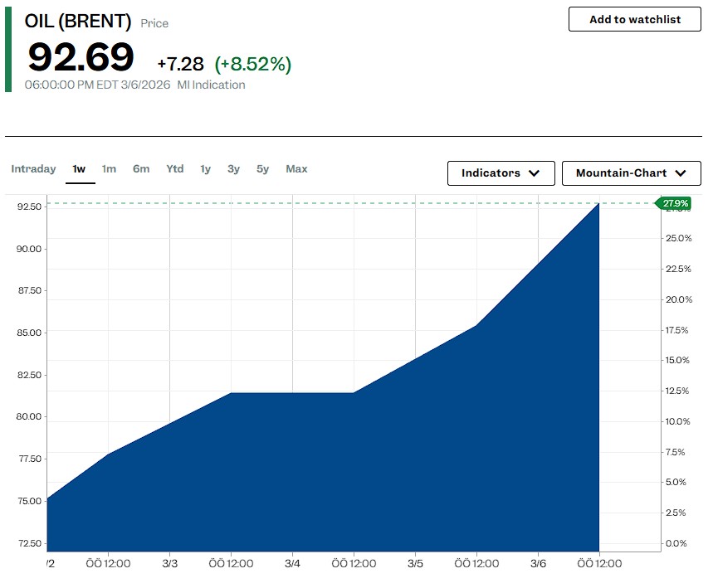Click the green 27.9% price marker
Viewport: 713px width, 588px height.
pyautogui.click(x=673, y=203)
